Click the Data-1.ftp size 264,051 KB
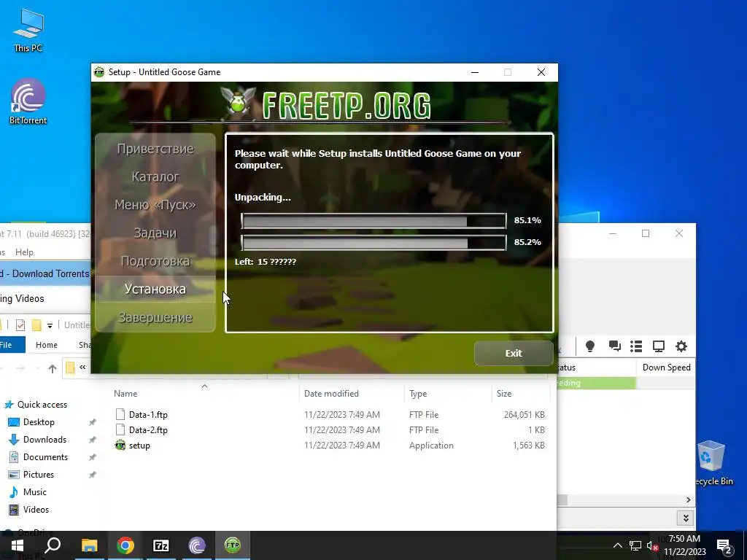Image resolution: width=747 pixels, height=560 pixels. [524, 415]
